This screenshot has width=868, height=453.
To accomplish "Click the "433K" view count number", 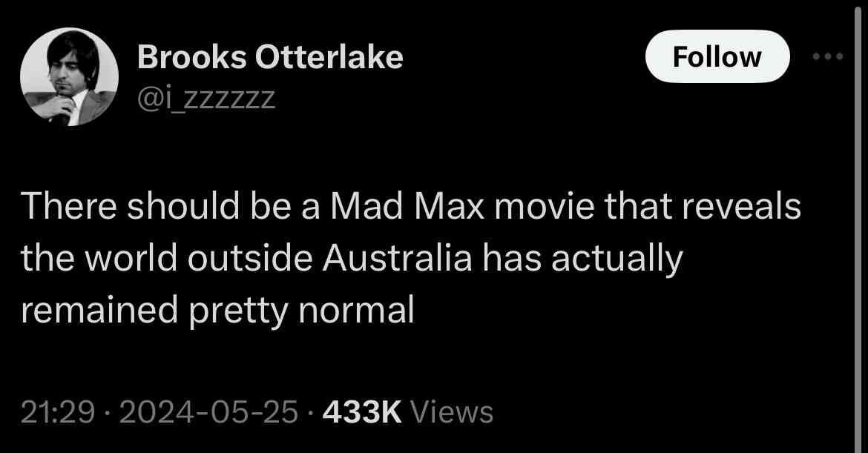I will [x=362, y=413].
